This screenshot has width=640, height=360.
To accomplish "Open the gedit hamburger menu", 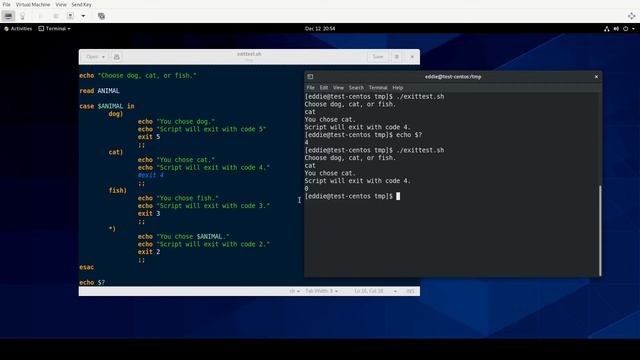I will [x=396, y=57].
